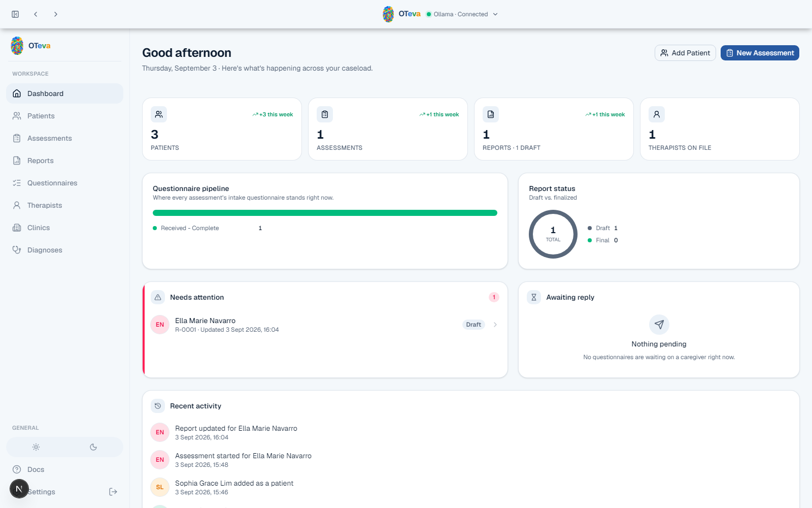
Task: Click the SL avatar in Recent activity
Action: point(160,487)
